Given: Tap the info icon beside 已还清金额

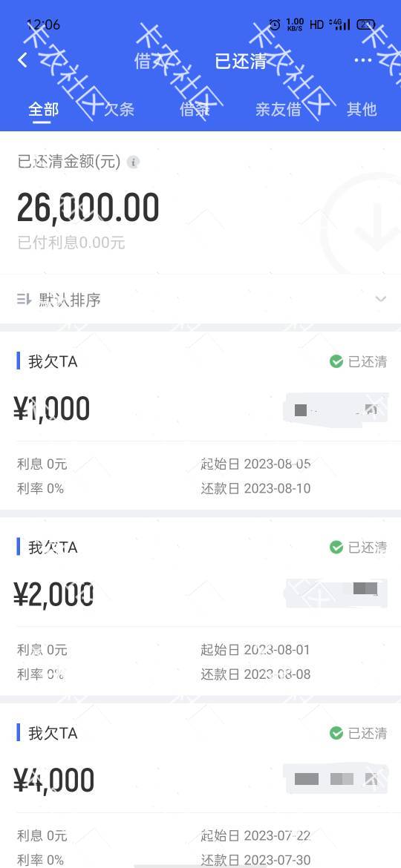Looking at the screenshot, I should [134, 162].
